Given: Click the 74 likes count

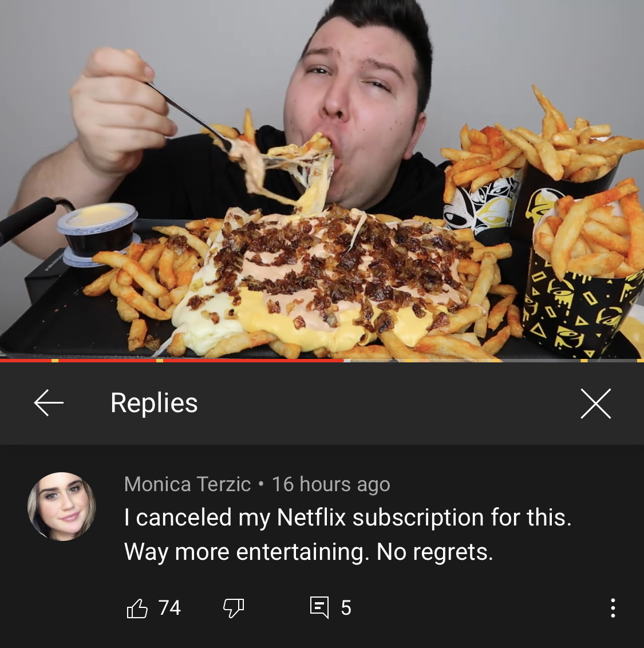Looking at the screenshot, I should click(x=169, y=608).
